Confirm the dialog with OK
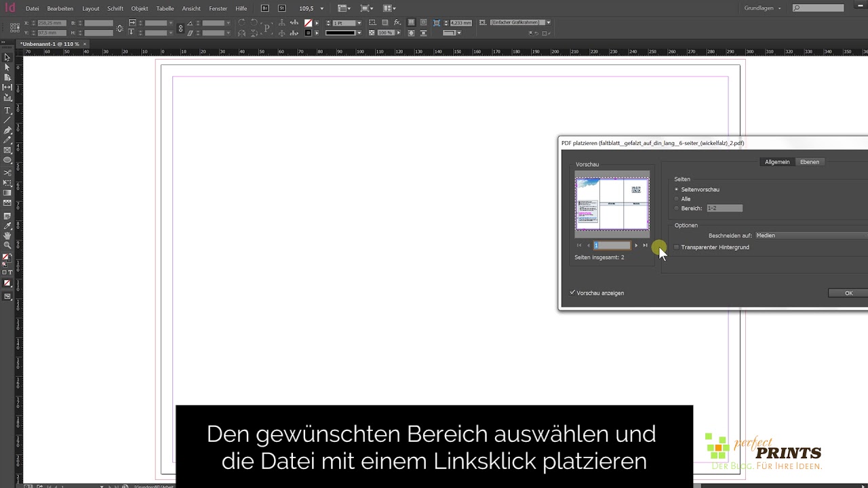This screenshot has height=488, width=868. pyautogui.click(x=848, y=293)
